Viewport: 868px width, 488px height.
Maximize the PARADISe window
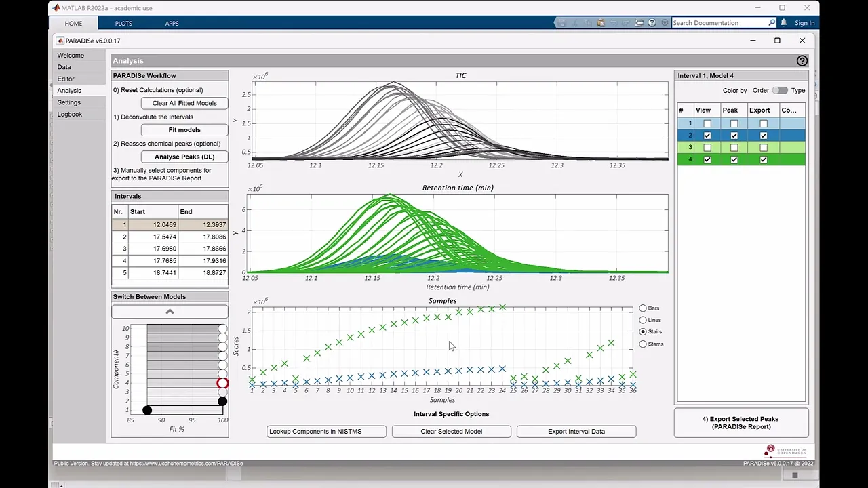tap(777, 41)
